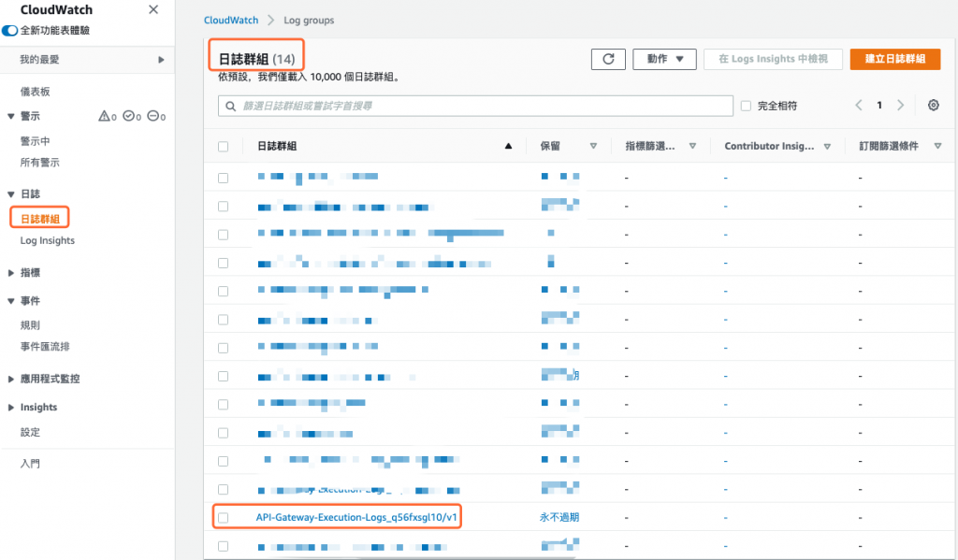
Task: Open 規則 under 事件
Action: [x=30, y=325]
